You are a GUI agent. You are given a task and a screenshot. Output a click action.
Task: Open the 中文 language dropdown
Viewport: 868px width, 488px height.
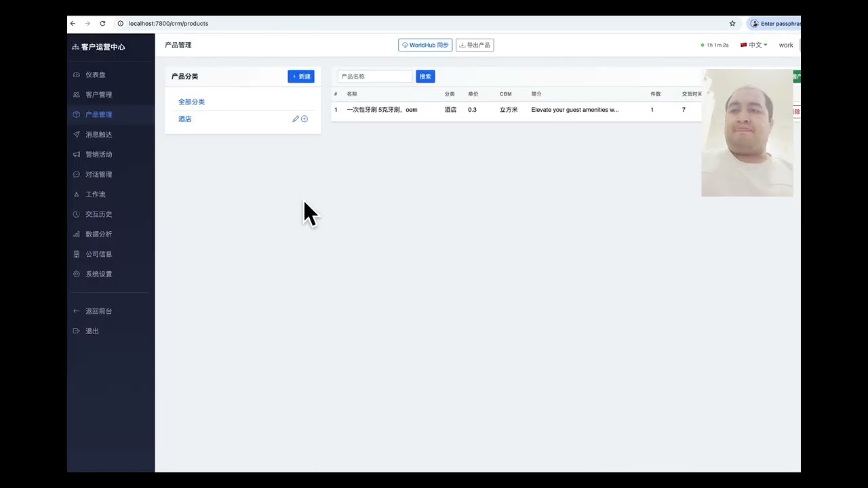pos(754,45)
